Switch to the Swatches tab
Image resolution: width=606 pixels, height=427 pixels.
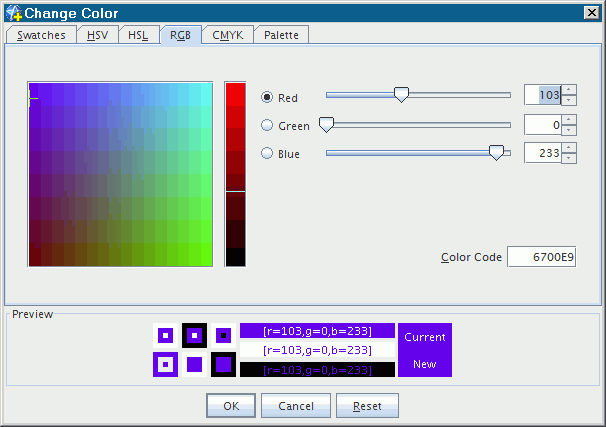41,35
